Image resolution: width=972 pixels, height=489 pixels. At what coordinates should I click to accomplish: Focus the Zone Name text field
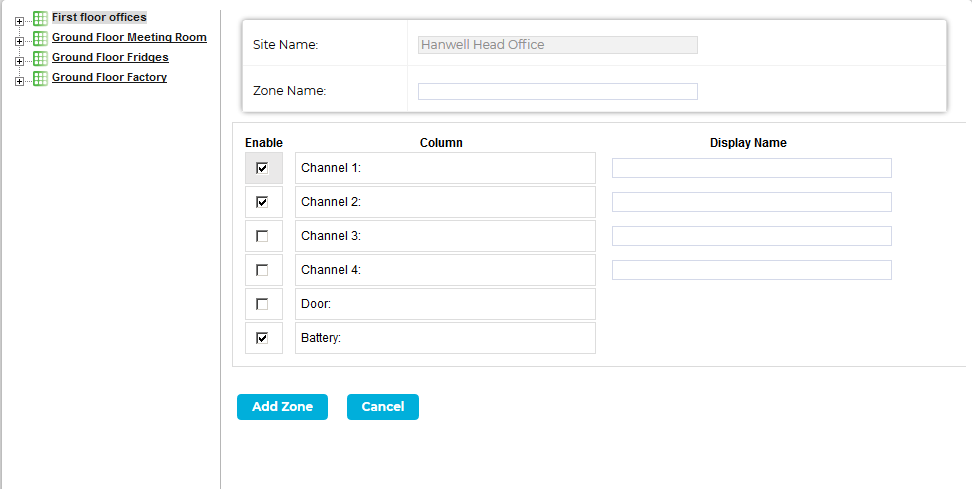(x=557, y=91)
